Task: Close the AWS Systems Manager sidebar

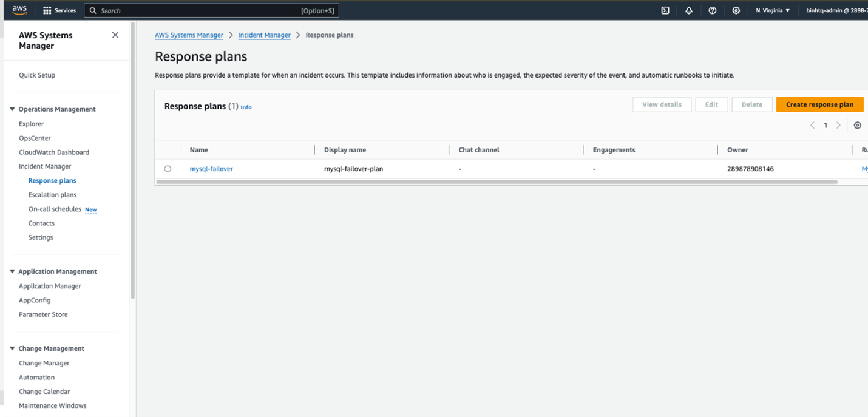Action: 115,35
